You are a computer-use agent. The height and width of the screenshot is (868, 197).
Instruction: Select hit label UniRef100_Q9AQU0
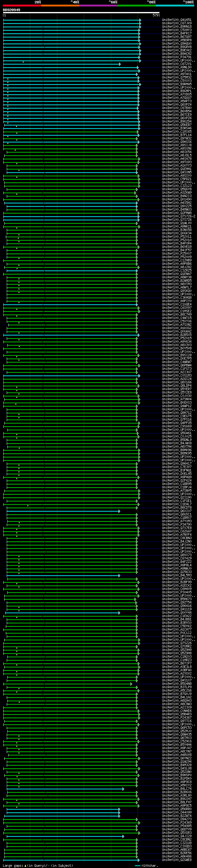[177, 43]
